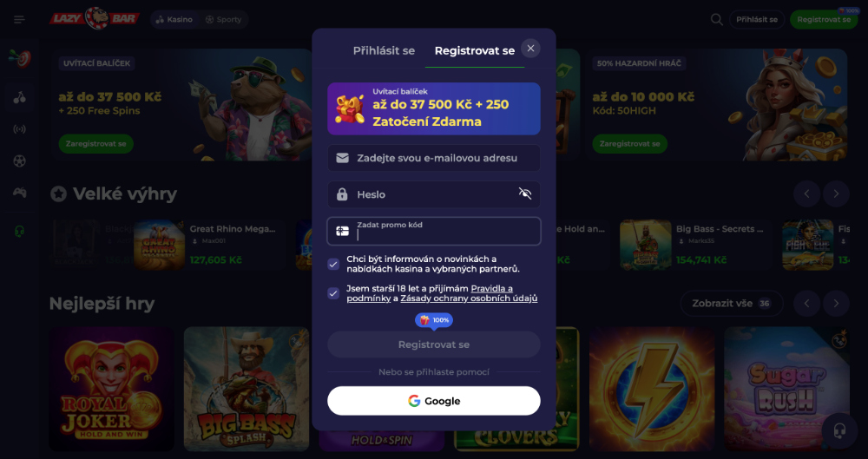This screenshot has height=459, width=868.
Task: Show the previous Nejlepší hry items
Action: [x=806, y=304]
